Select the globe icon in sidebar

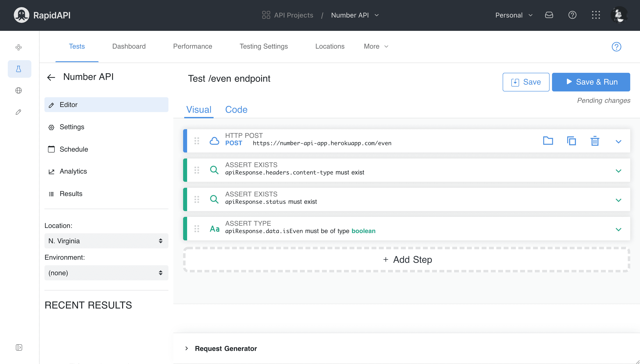[18, 91]
